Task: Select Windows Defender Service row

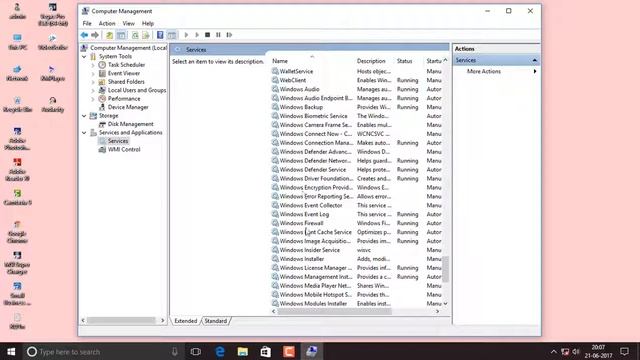Action: [356, 170]
